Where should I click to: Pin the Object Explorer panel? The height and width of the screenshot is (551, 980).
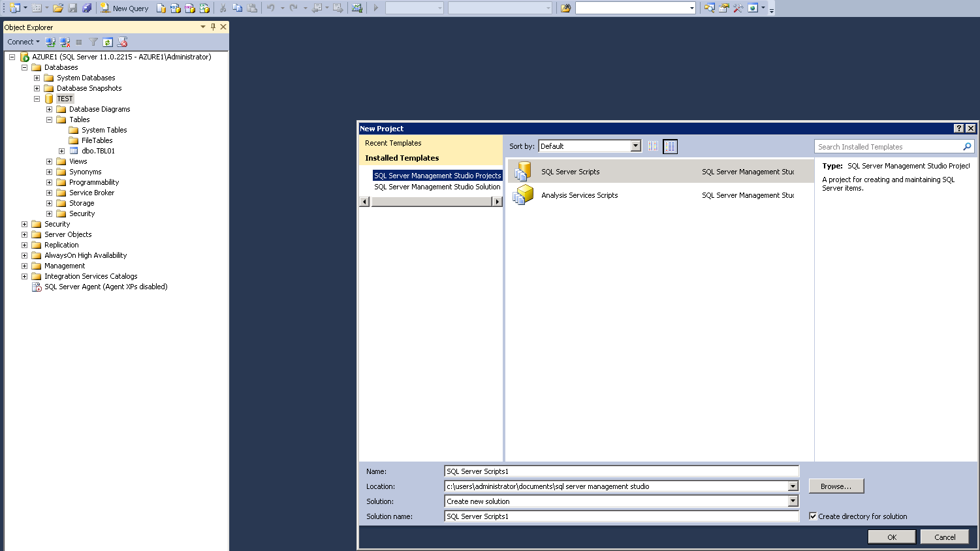[x=213, y=27]
